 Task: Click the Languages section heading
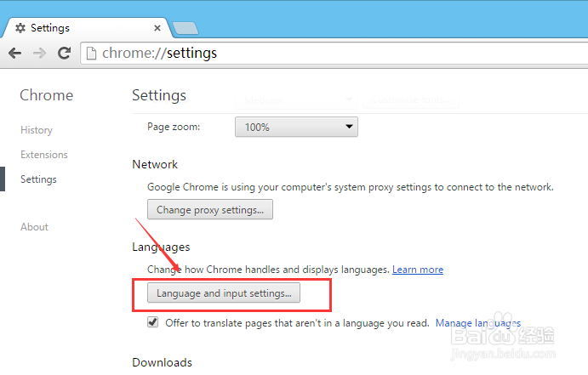(161, 247)
